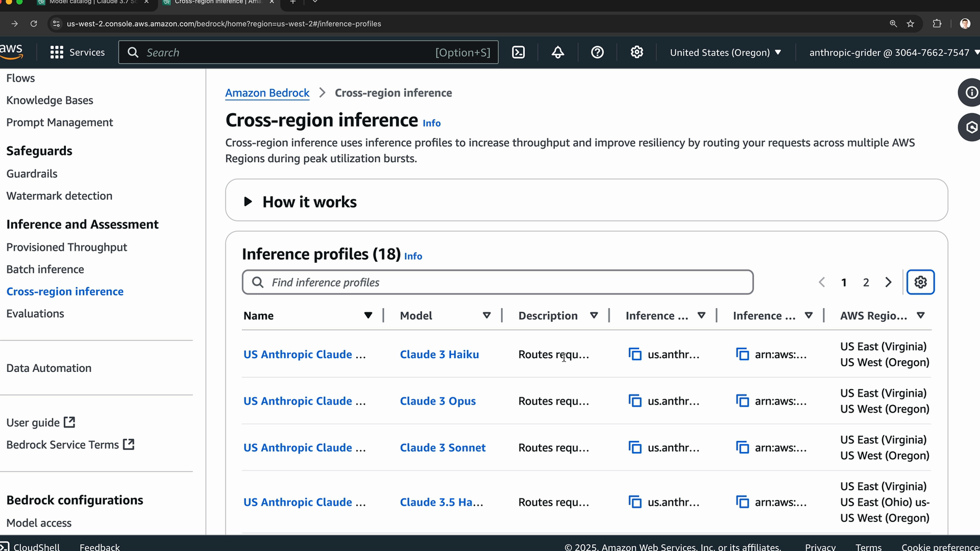The image size is (980, 551).
Task: Bookmark this page with the star icon
Action: pyautogui.click(x=910, y=23)
